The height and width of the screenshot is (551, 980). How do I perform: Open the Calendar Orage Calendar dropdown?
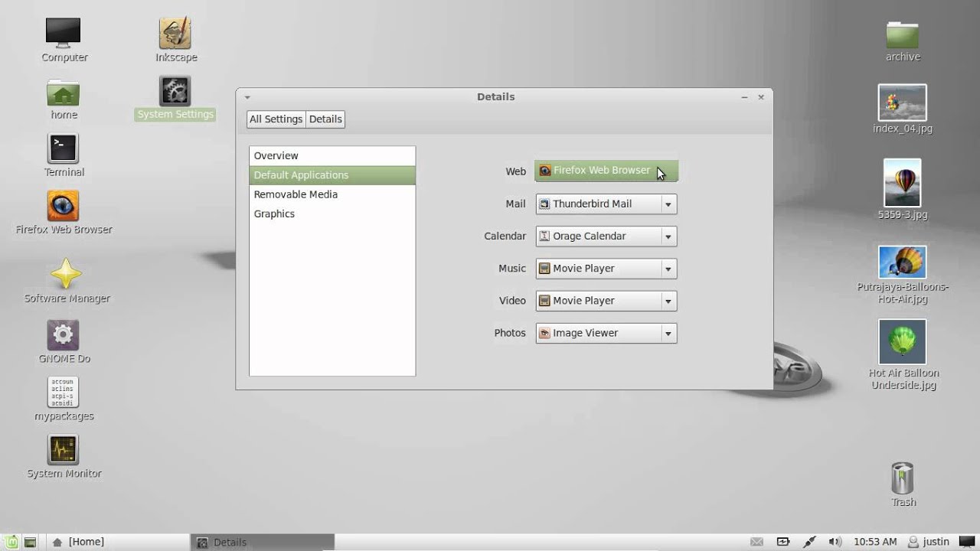point(606,236)
